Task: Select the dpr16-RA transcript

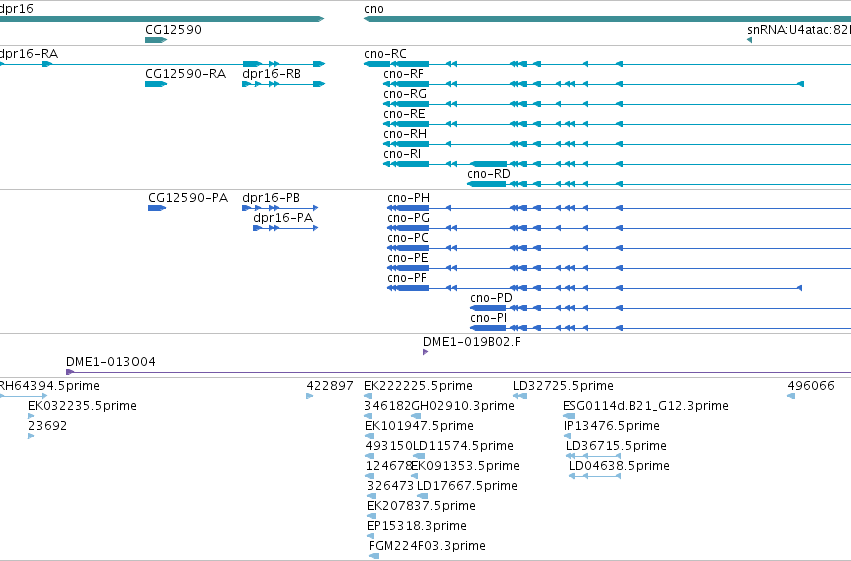Action: tap(162, 64)
